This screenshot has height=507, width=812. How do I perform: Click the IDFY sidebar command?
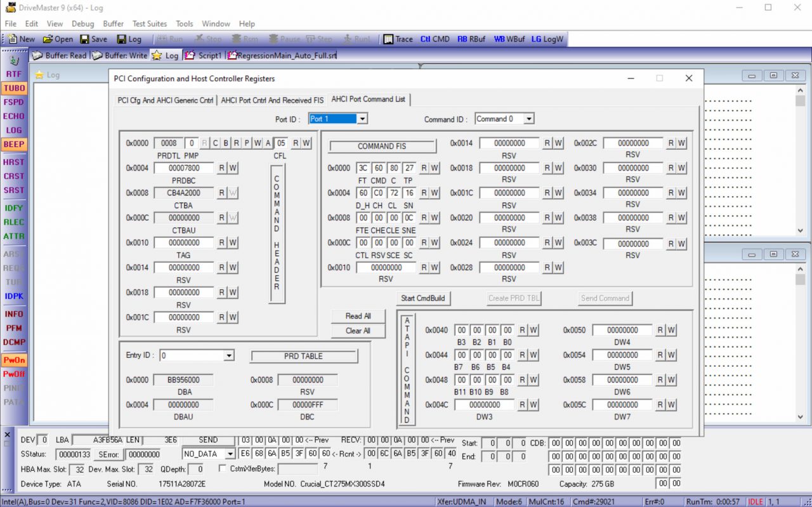click(14, 208)
